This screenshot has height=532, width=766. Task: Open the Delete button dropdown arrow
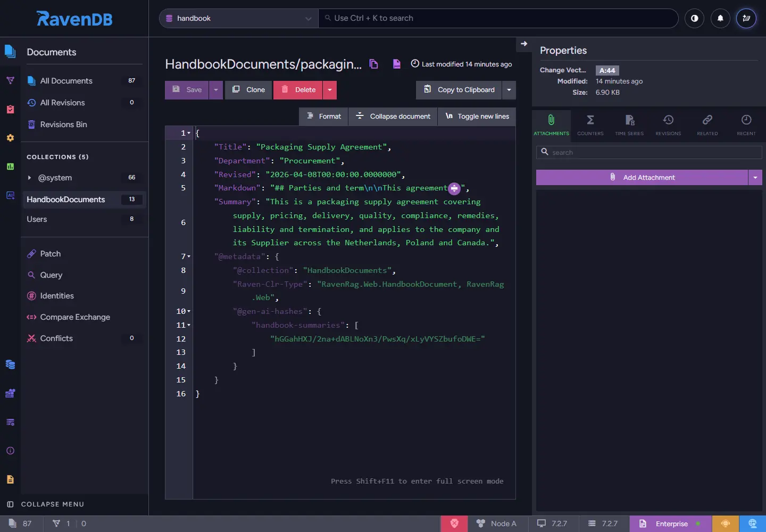point(330,90)
